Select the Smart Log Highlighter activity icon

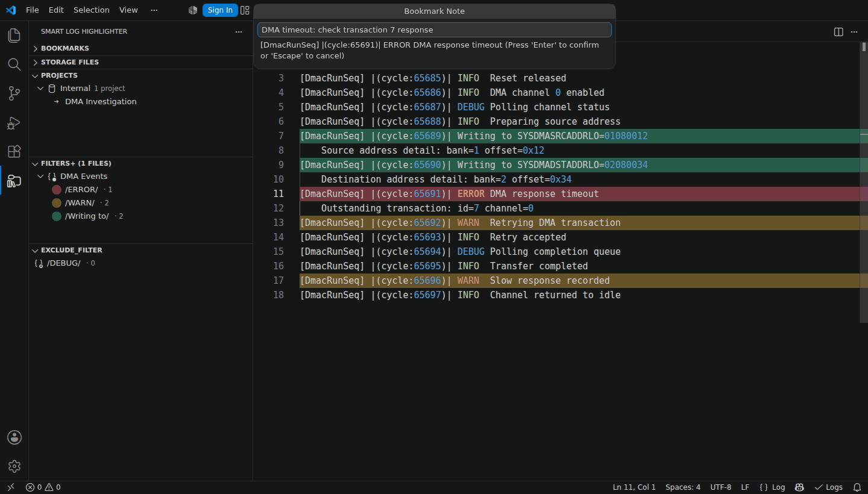pyautogui.click(x=14, y=180)
